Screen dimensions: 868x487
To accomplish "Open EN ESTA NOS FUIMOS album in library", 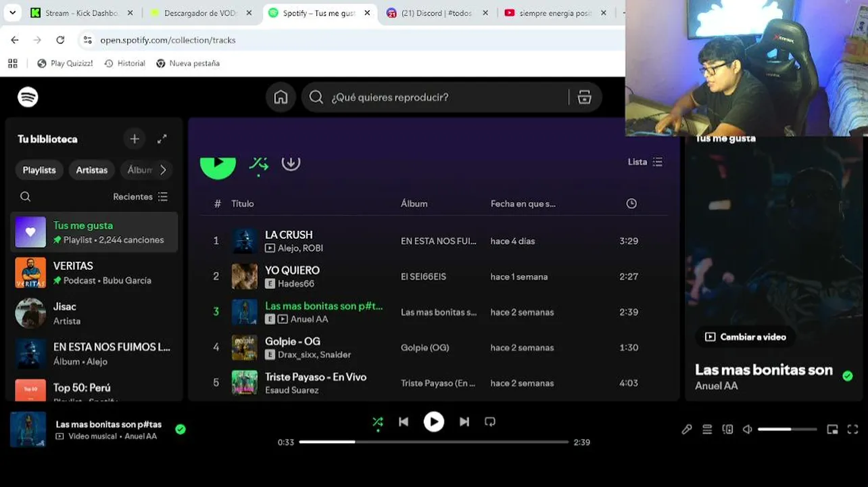I will click(94, 354).
